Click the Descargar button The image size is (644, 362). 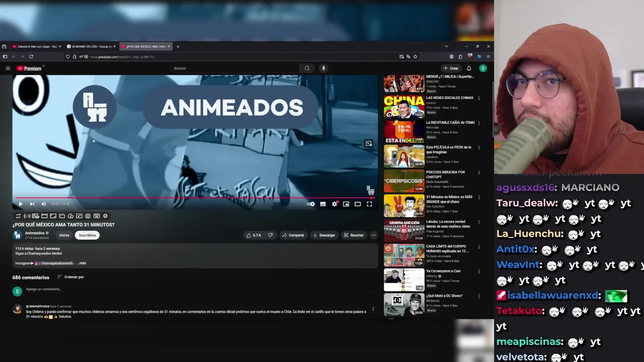click(324, 235)
